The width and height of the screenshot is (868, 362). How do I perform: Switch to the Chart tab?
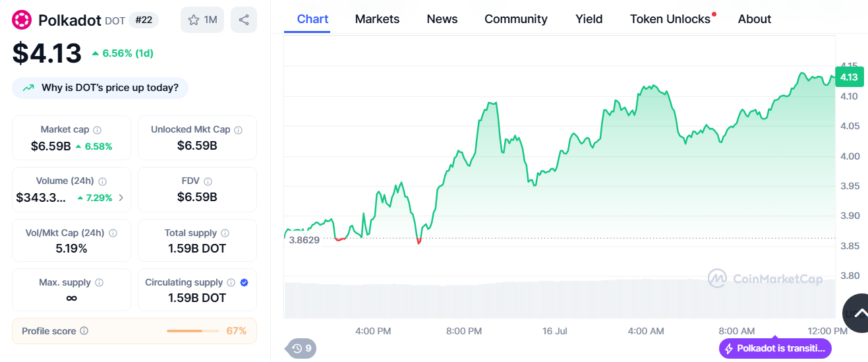[x=313, y=19]
